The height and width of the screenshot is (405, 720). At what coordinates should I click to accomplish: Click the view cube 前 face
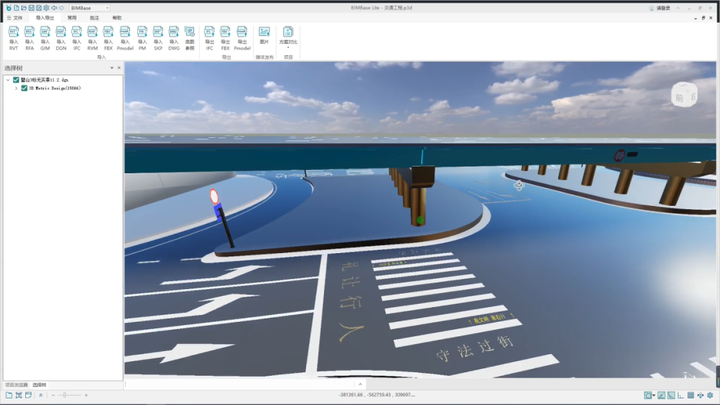(x=680, y=97)
